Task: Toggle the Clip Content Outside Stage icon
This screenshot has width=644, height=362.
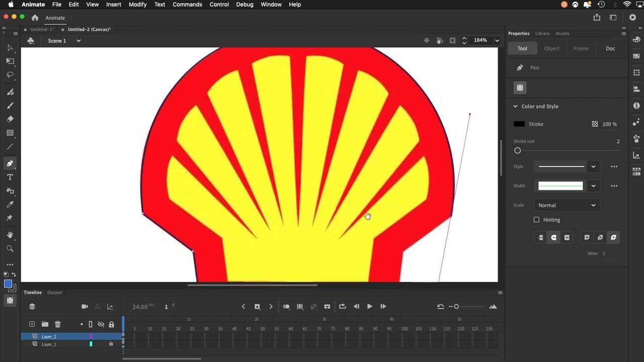Action: pyautogui.click(x=452, y=40)
